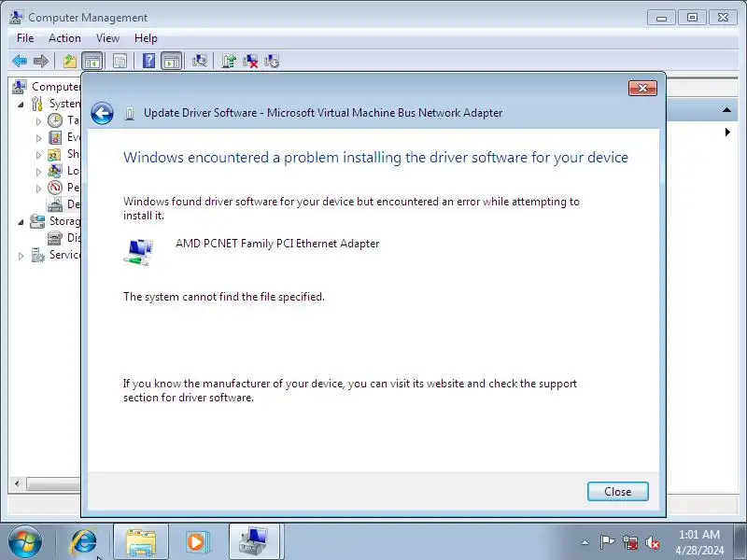The width and height of the screenshot is (747, 560).
Task: Minimize the Computer Management window
Action: [661, 18]
